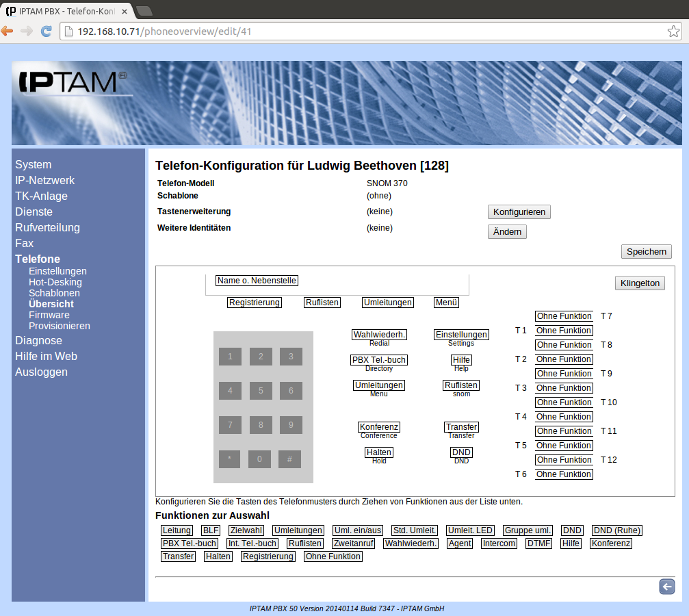The width and height of the screenshot is (689, 616).
Task: Select the Provisionieren submenu item
Action: click(x=59, y=326)
